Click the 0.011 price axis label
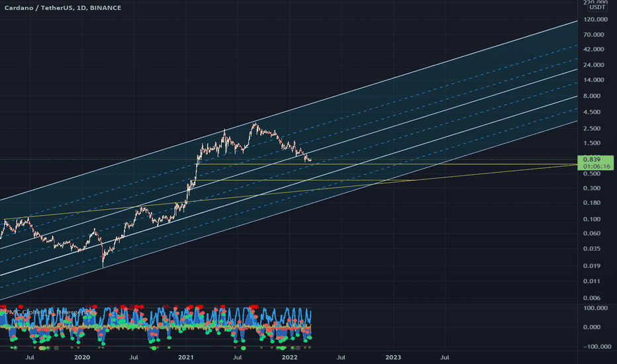This screenshot has height=364, width=617. (x=593, y=281)
